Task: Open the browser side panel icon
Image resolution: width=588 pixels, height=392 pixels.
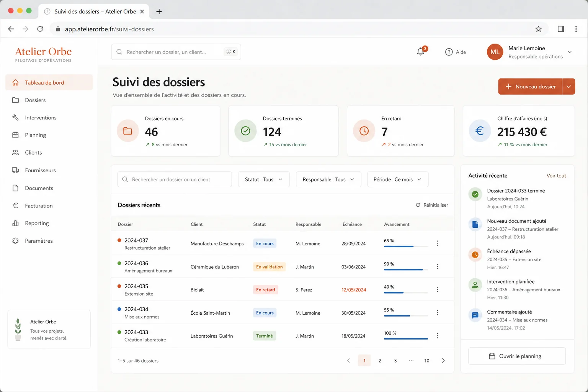Action: pos(561,29)
